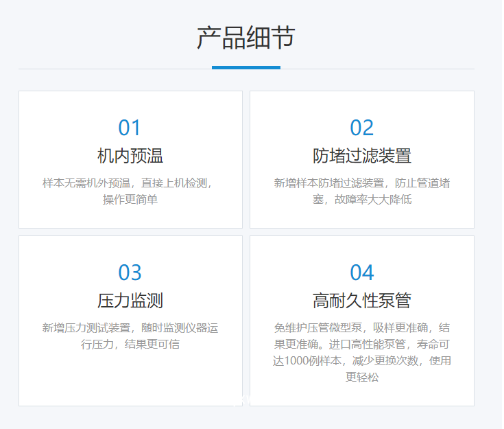Select the blue number 02
Screen dimensions: 504x429
coord(361,128)
